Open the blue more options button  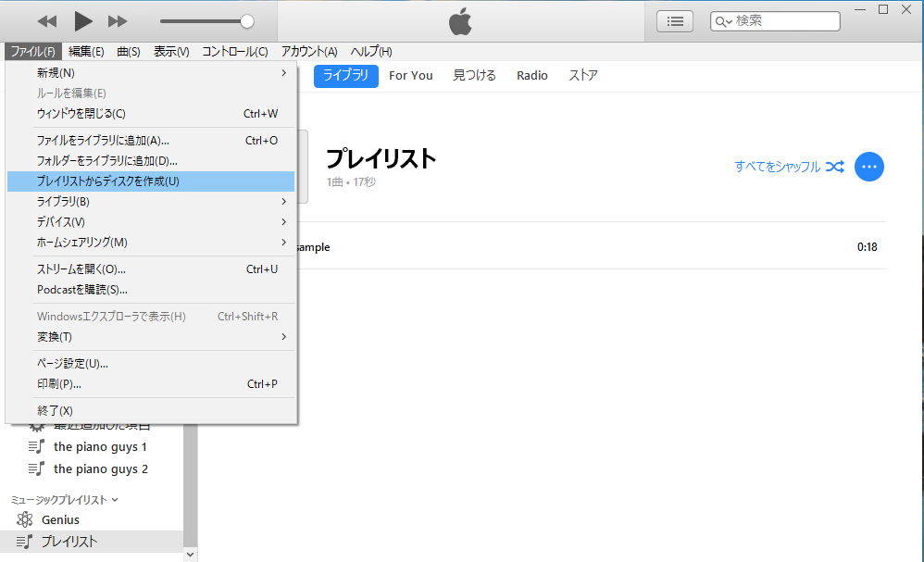pos(869,167)
